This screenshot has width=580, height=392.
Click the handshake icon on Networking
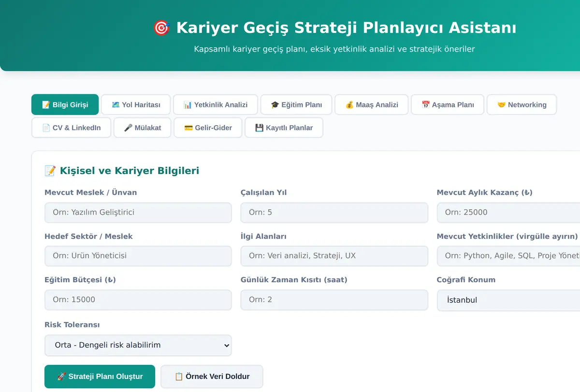click(501, 104)
